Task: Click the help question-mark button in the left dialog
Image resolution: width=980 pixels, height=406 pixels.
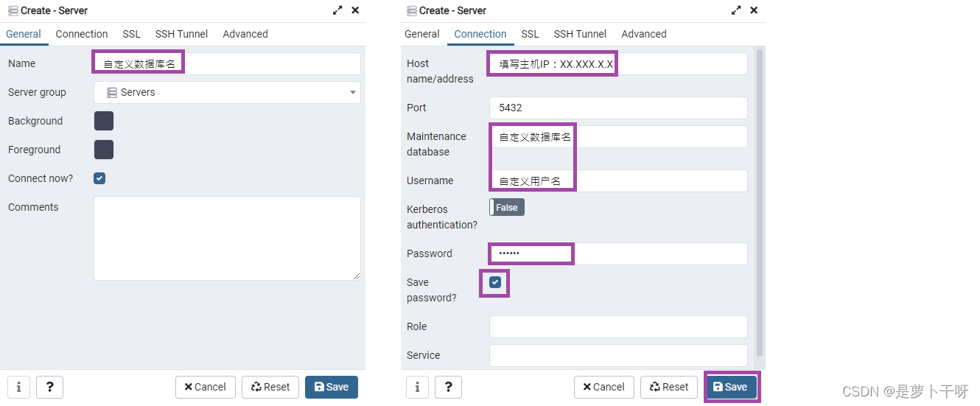Action: pos(49,387)
